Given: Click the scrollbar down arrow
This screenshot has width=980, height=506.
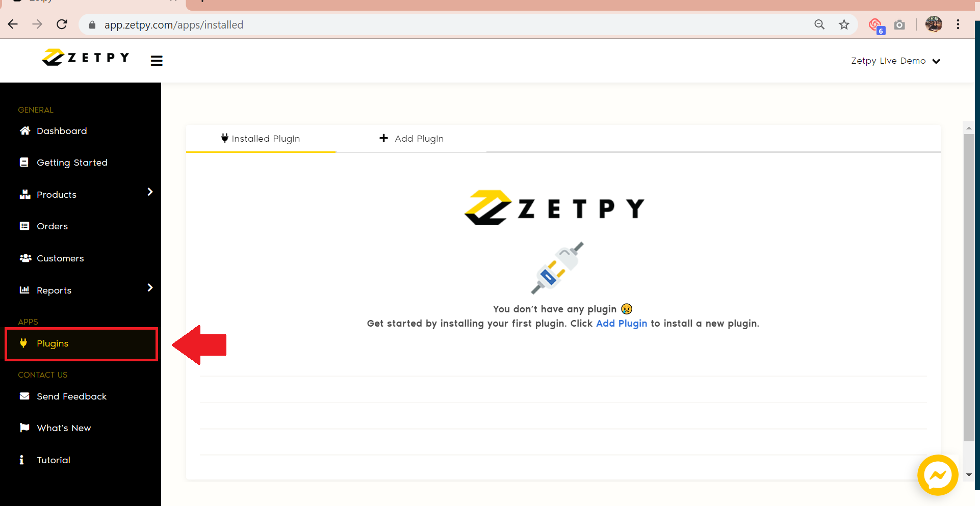Looking at the screenshot, I should click(969, 475).
